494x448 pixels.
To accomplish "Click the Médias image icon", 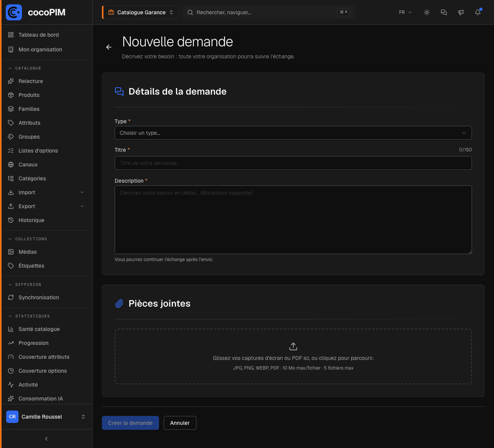I will click(11, 252).
